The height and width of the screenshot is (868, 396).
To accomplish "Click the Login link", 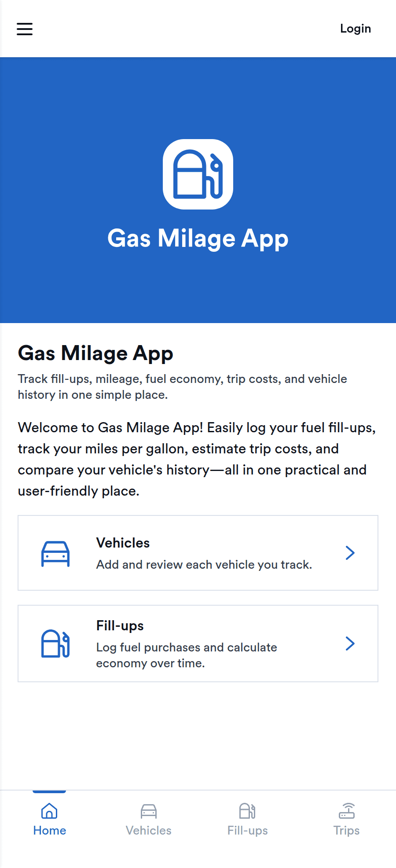I will pyautogui.click(x=356, y=29).
